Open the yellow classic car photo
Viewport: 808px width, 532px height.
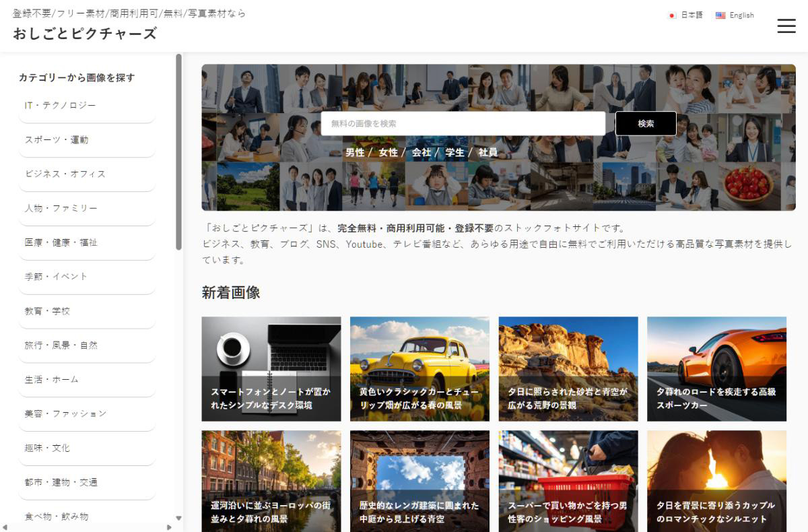419,369
